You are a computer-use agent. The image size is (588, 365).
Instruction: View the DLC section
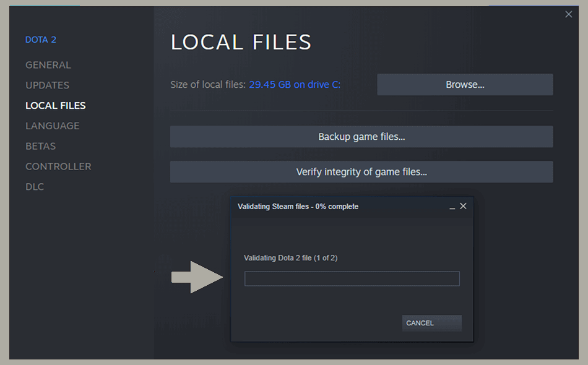click(x=35, y=186)
